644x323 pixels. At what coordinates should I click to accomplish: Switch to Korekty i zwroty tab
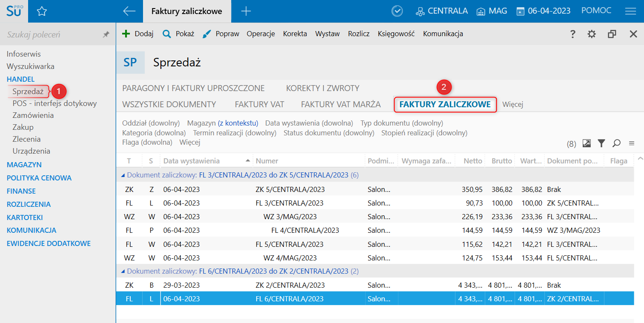coord(323,89)
